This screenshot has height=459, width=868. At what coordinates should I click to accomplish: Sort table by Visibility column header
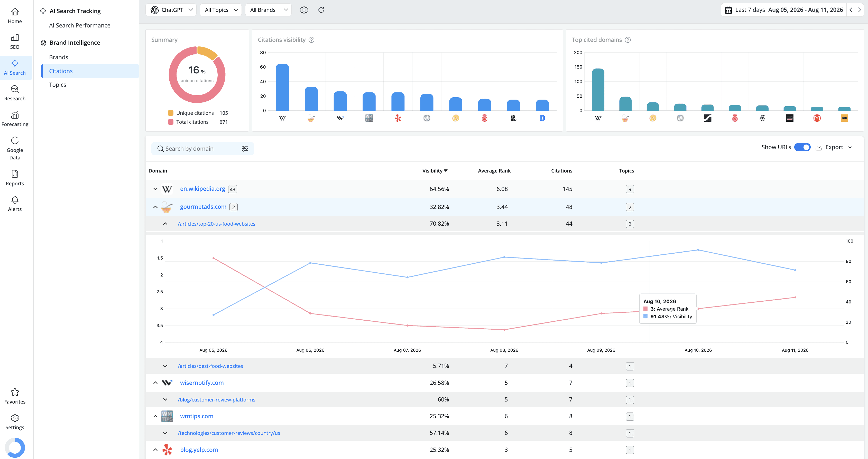[x=435, y=170]
